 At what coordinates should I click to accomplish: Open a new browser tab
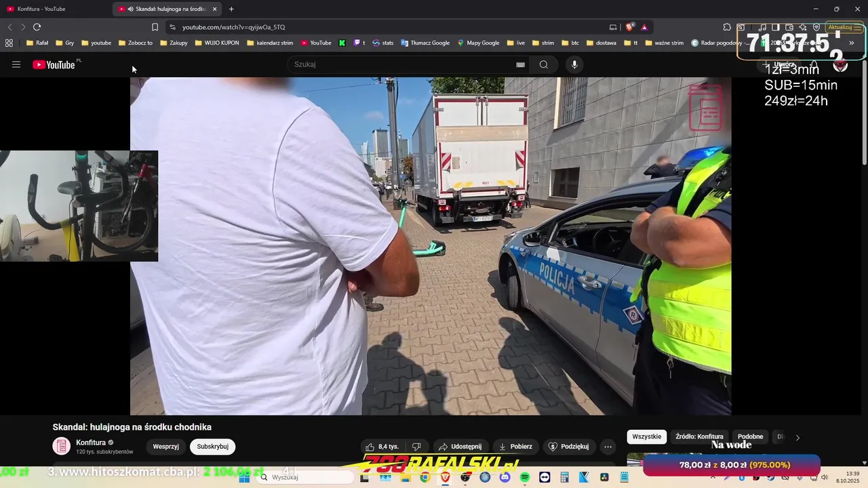click(x=231, y=9)
